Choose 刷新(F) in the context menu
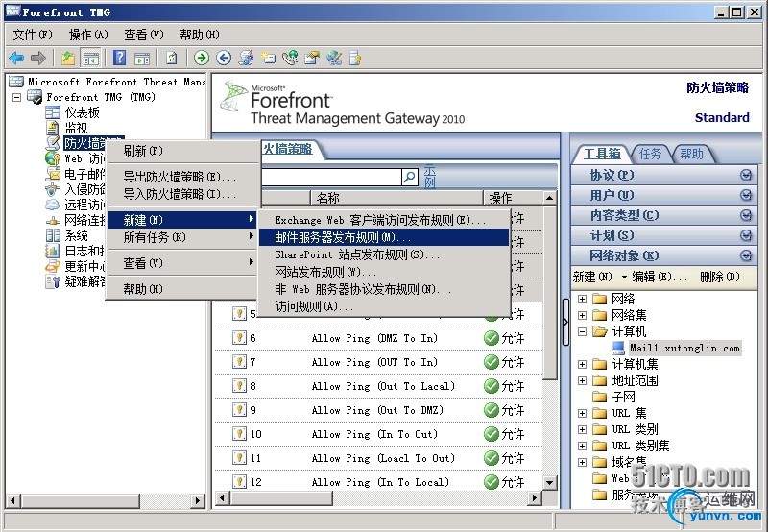 182,151
